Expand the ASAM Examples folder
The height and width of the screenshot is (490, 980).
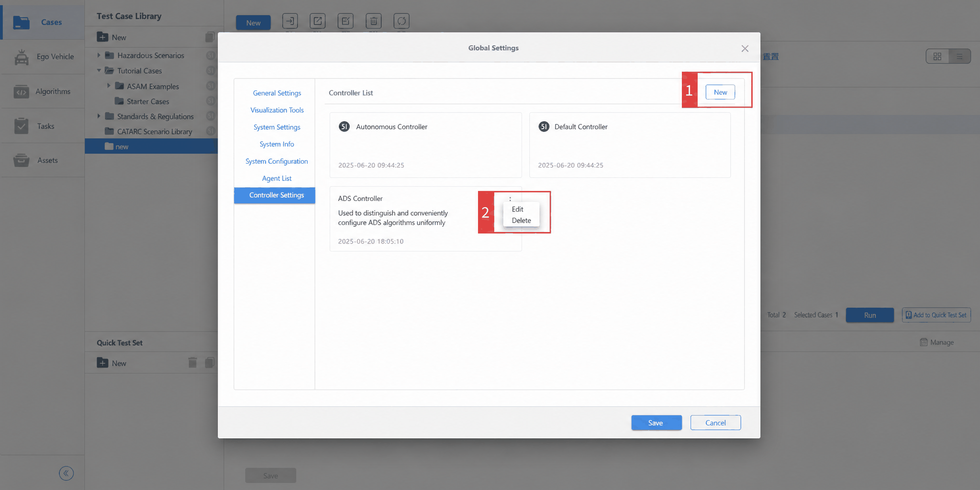[109, 86]
